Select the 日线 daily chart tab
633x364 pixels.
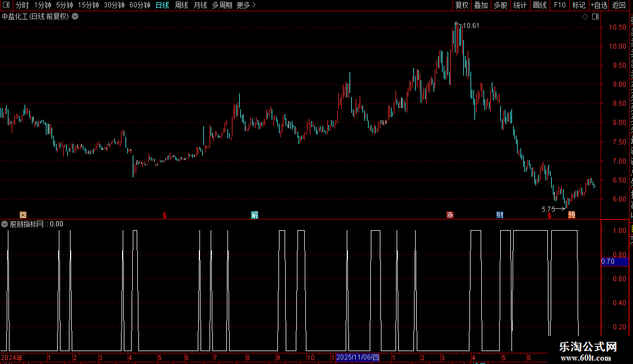point(162,5)
